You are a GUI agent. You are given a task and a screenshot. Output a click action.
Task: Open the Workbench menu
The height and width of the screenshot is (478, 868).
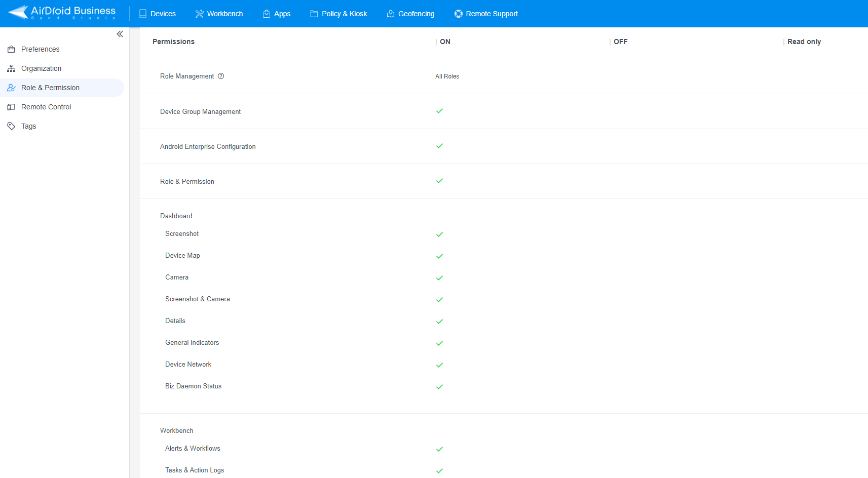click(219, 14)
